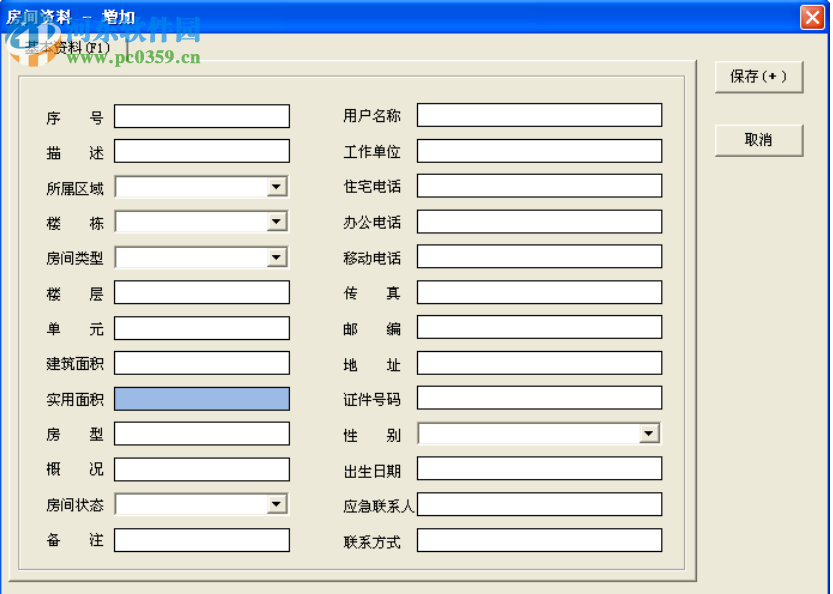Screen dimensions: 833x594
Task: Click the 工作单位 text field
Action: coord(540,150)
